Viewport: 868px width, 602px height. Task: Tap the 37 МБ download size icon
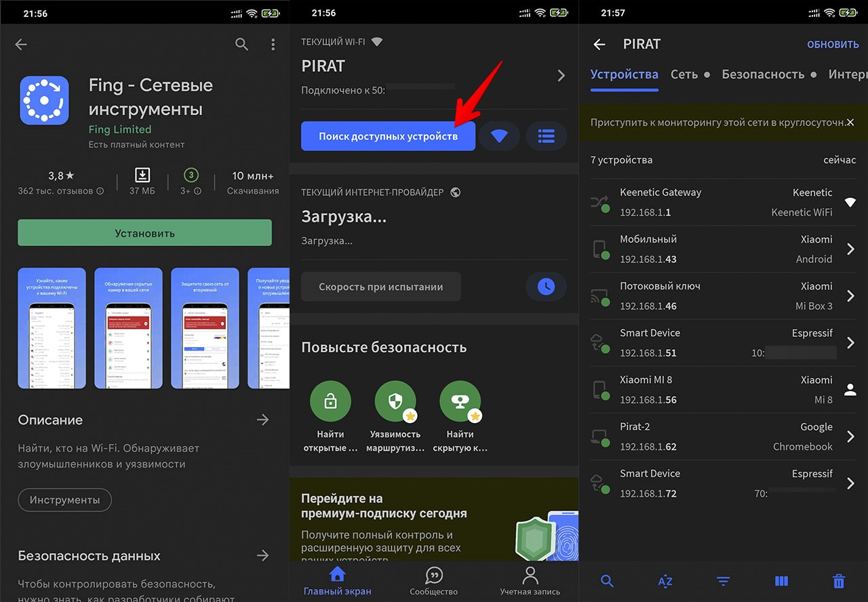click(x=142, y=176)
